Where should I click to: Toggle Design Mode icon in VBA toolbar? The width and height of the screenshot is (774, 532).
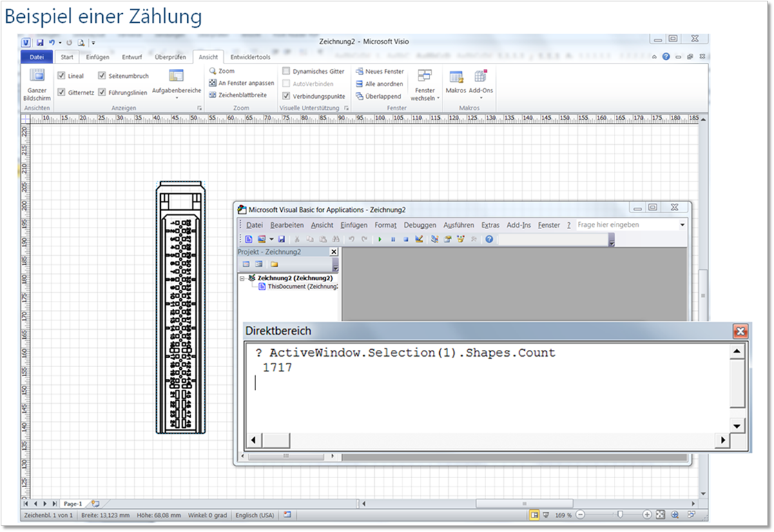click(419, 239)
